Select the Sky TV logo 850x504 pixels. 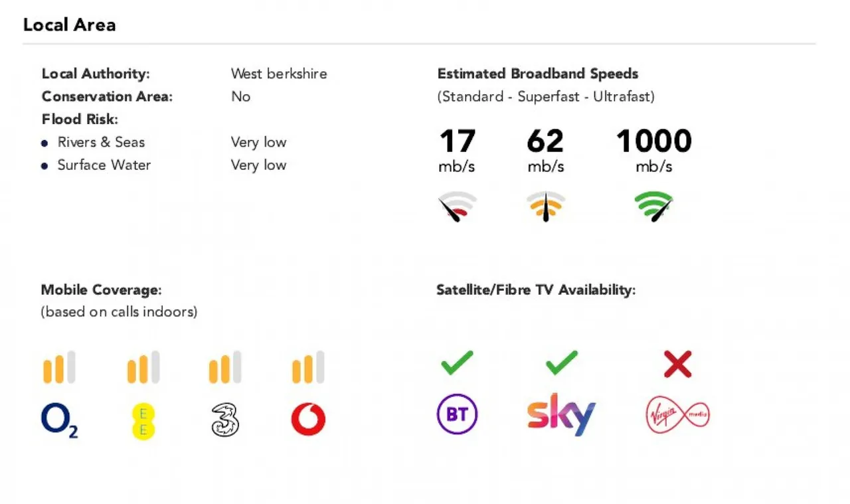click(561, 415)
